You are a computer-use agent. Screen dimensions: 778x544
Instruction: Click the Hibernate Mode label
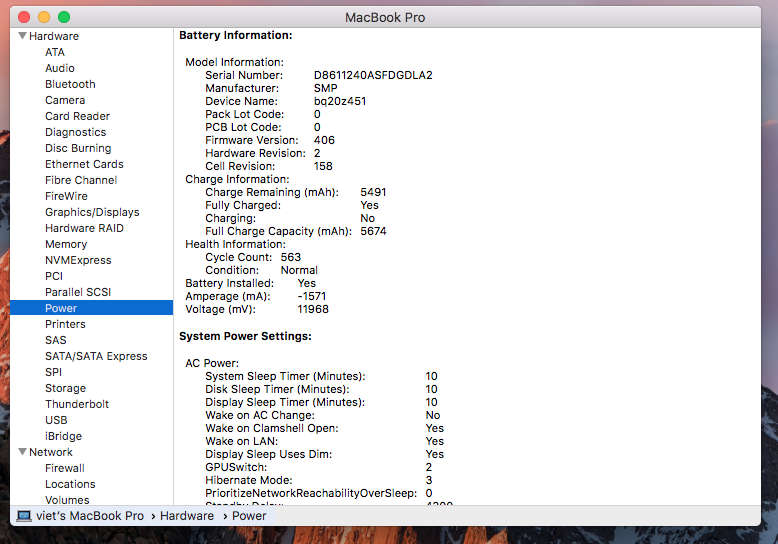coord(249,480)
